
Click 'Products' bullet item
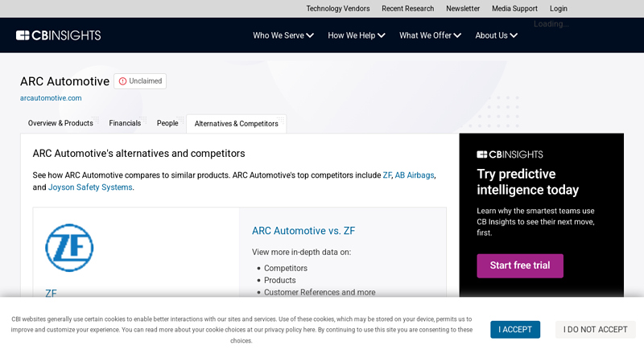pos(279,280)
